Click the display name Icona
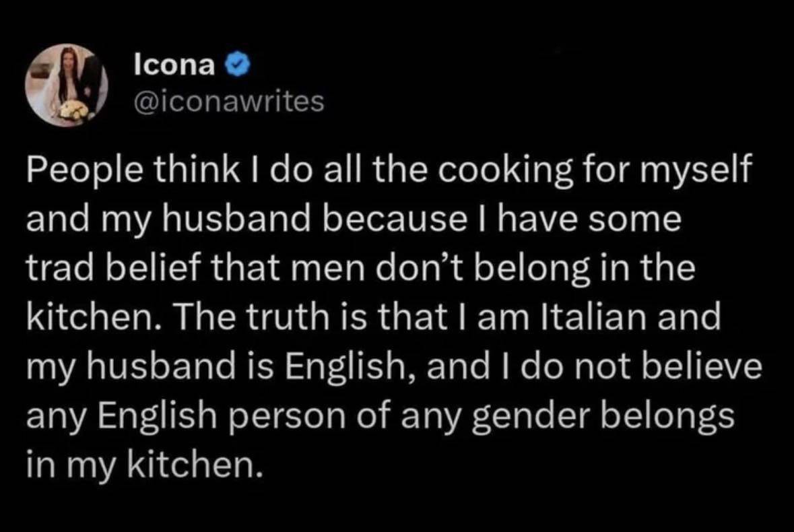This screenshot has width=794, height=532. tap(175, 65)
